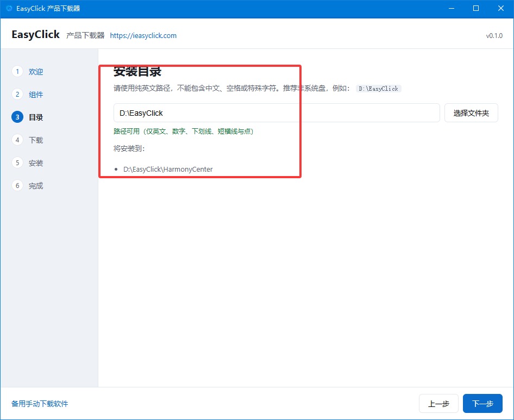Image resolution: width=514 pixels, height=420 pixels.
Task: Go to step 2 组件
Action: (x=28, y=95)
